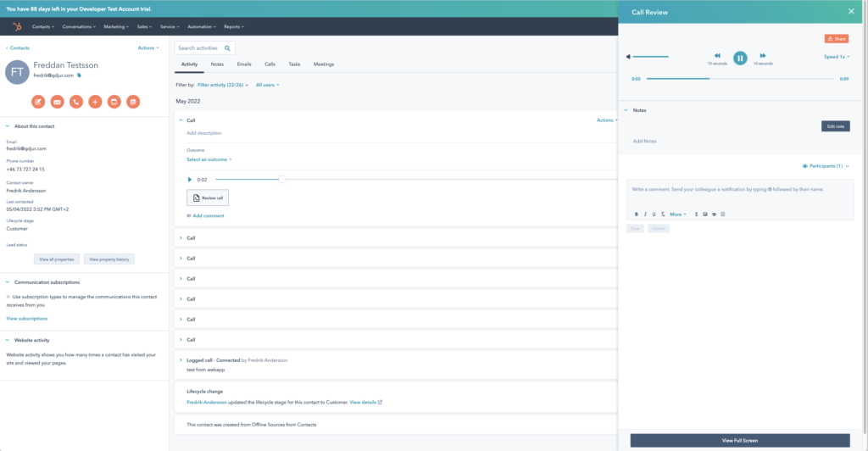The height and width of the screenshot is (451, 868).
Task: Switch to the Emails tab
Action: [x=244, y=64]
